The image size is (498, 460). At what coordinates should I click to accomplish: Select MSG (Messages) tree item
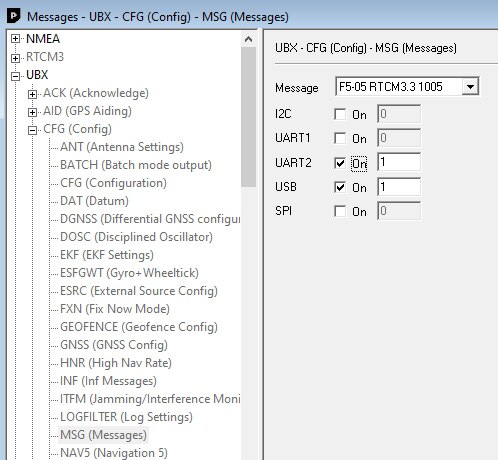(103, 435)
